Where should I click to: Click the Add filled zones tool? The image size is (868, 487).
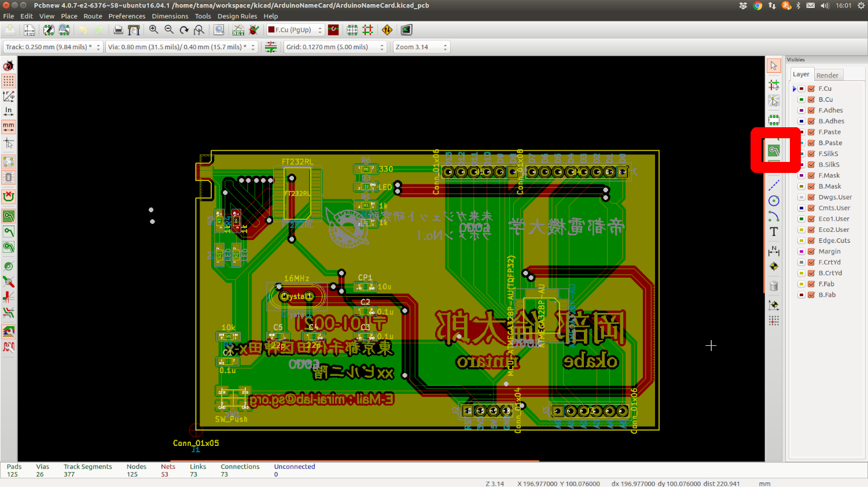(x=774, y=151)
